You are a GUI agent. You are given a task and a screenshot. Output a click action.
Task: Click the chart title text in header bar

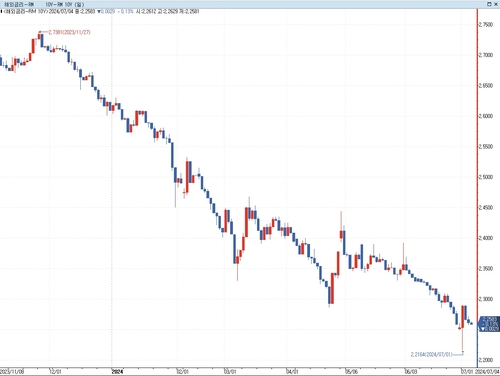[x=44, y=5]
